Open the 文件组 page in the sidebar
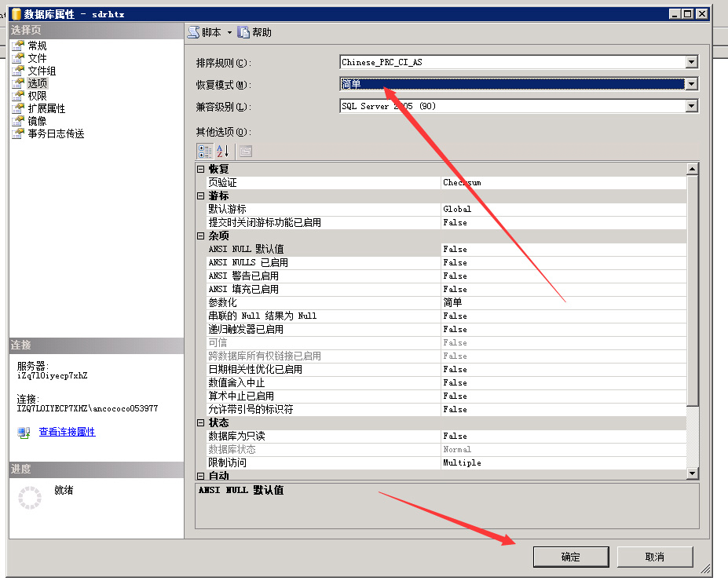728x581 pixels. click(42, 71)
